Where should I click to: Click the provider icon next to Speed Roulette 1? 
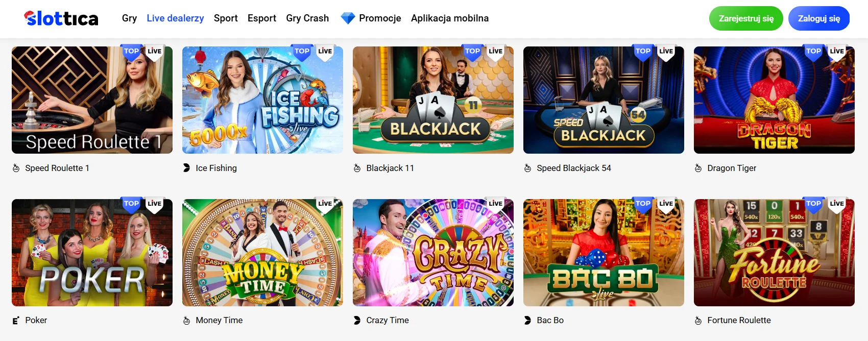point(16,168)
